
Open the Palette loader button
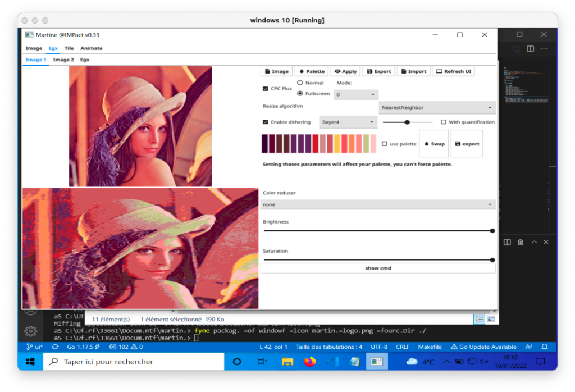point(312,71)
